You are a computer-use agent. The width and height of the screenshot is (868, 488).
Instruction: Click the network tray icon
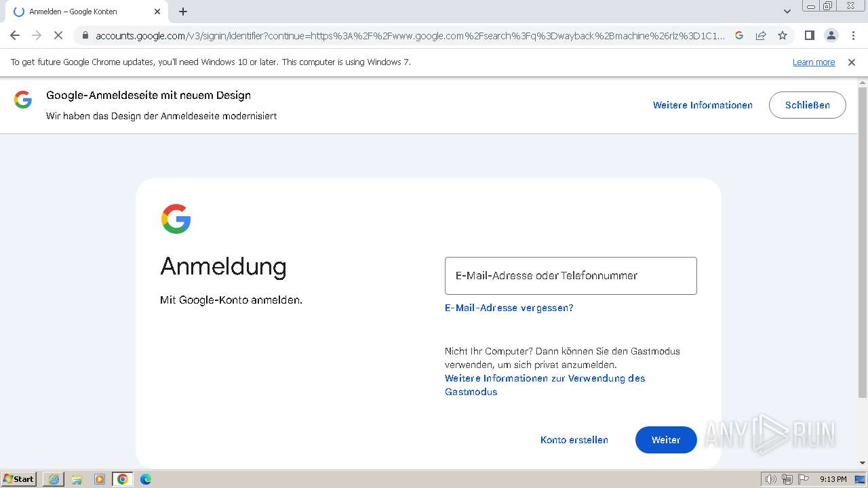pos(787,479)
